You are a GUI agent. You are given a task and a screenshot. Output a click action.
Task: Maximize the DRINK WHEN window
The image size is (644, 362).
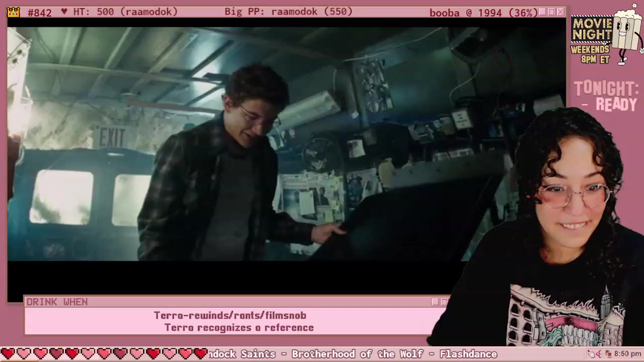click(444, 302)
